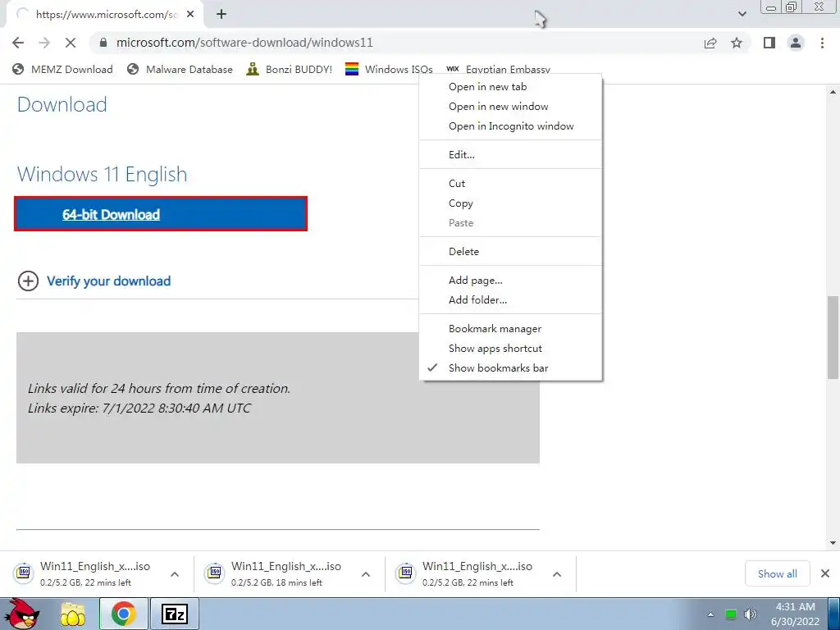
Task: Stop loading the page
Action: pyautogui.click(x=71, y=43)
